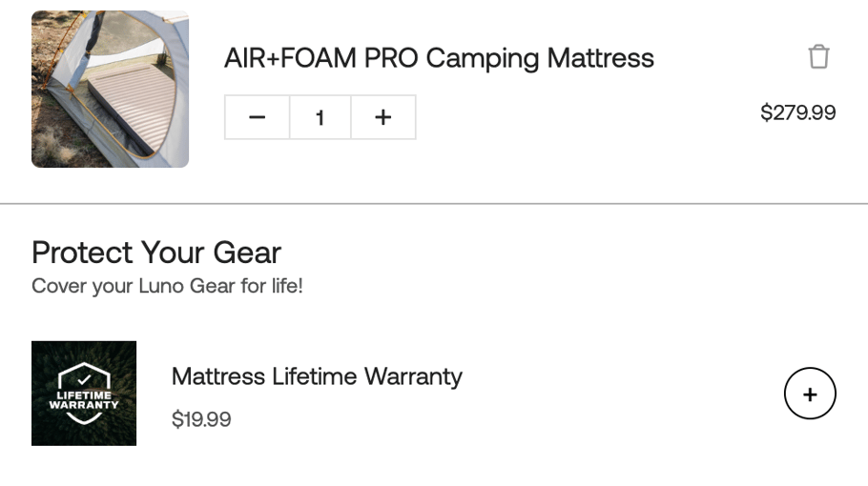Click the AIR+FOAM PRO Camping Mattress title
The height and width of the screenshot is (486, 868).
click(439, 58)
